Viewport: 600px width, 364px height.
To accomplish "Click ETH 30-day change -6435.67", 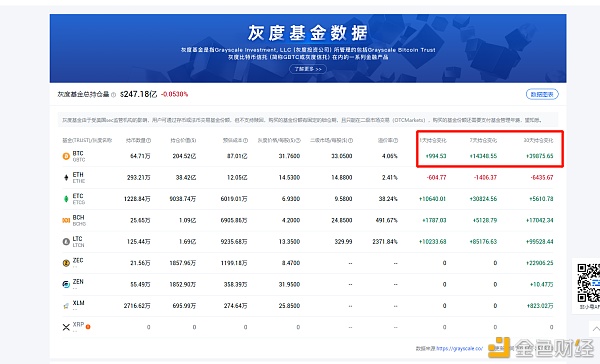I will [541, 178].
